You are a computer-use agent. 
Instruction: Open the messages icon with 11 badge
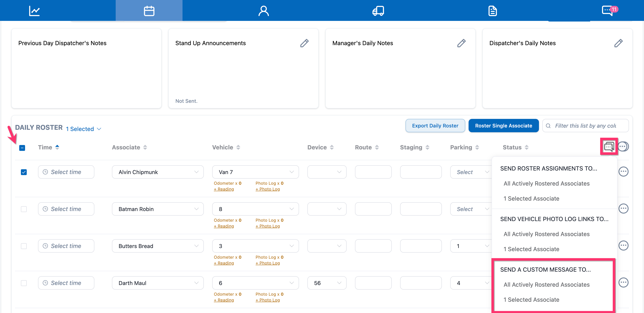coord(608,11)
